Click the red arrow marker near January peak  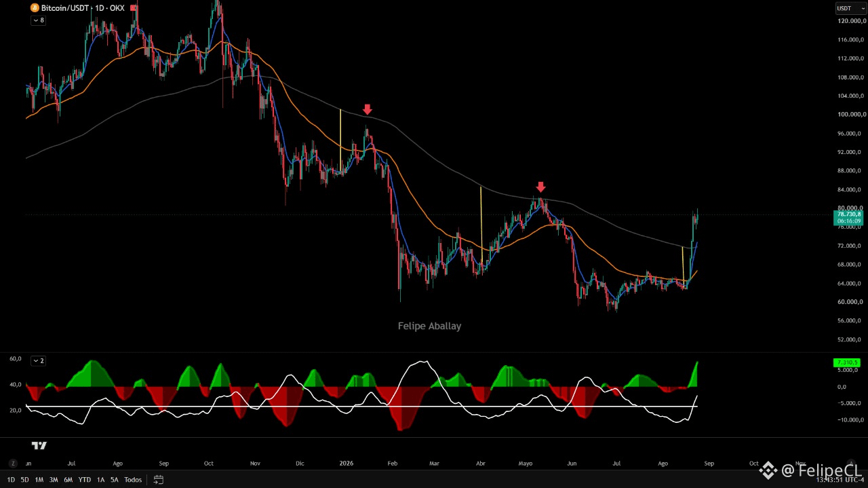368,109
